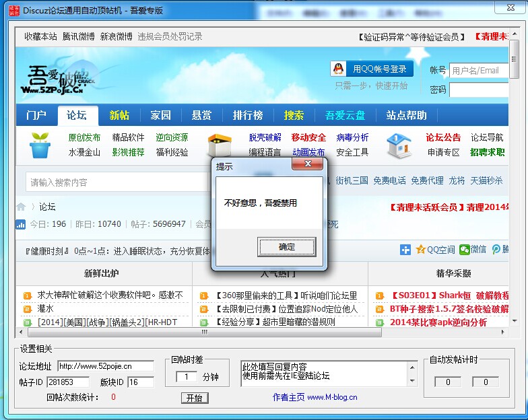
Task: Click the reply text area's up scroll arrow
Action: point(412,367)
